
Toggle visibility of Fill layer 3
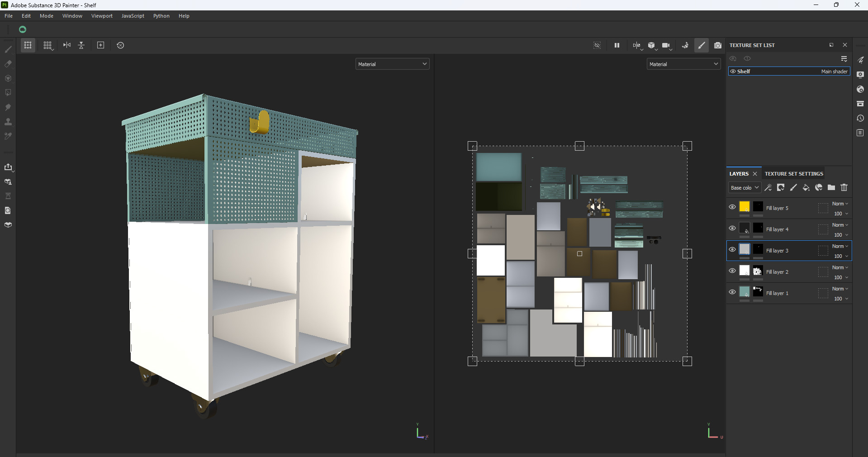click(732, 249)
